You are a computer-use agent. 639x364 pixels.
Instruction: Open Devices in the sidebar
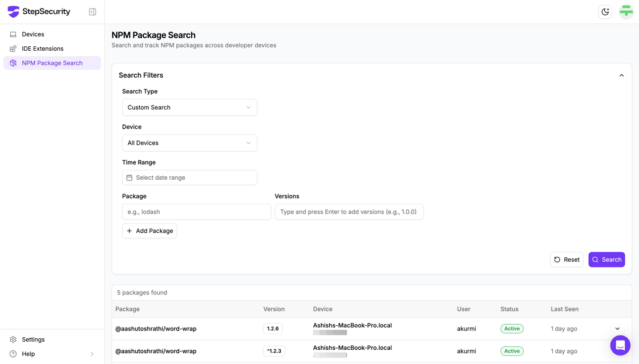tap(33, 34)
